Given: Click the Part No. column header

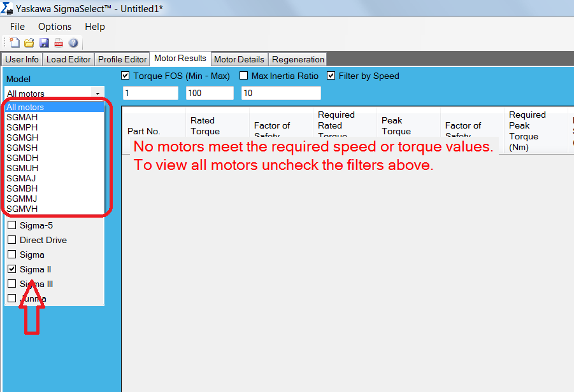Looking at the screenshot, I should (154, 130).
